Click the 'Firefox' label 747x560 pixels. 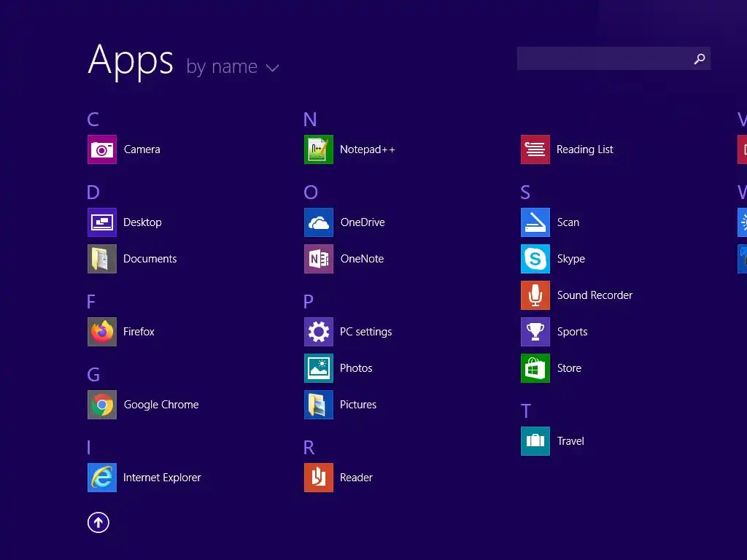(x=139, y=332)
